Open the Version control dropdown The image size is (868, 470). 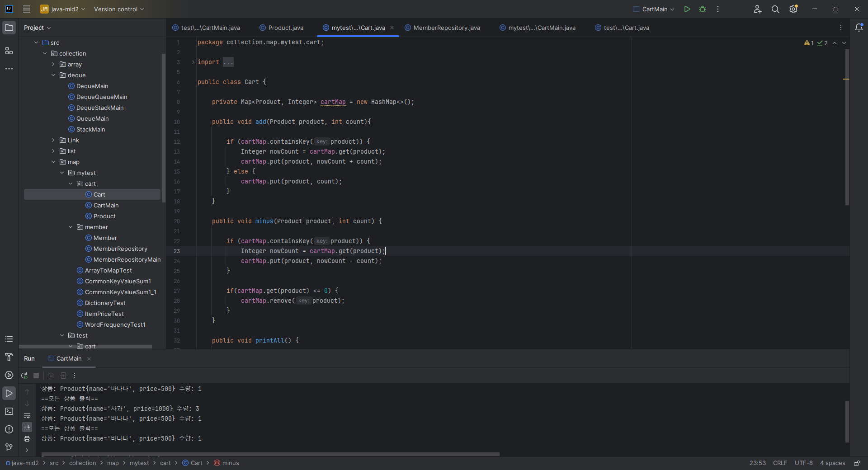coord(119,9)
